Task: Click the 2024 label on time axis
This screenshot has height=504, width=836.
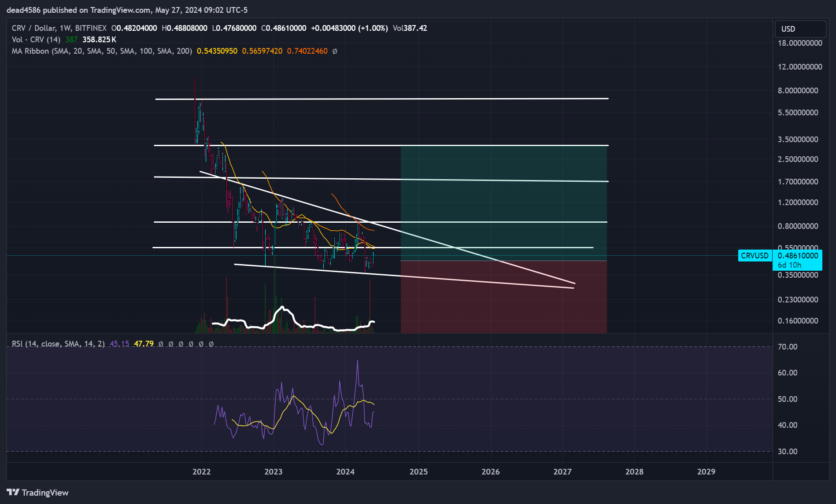Action: click(x=345, y=472)
